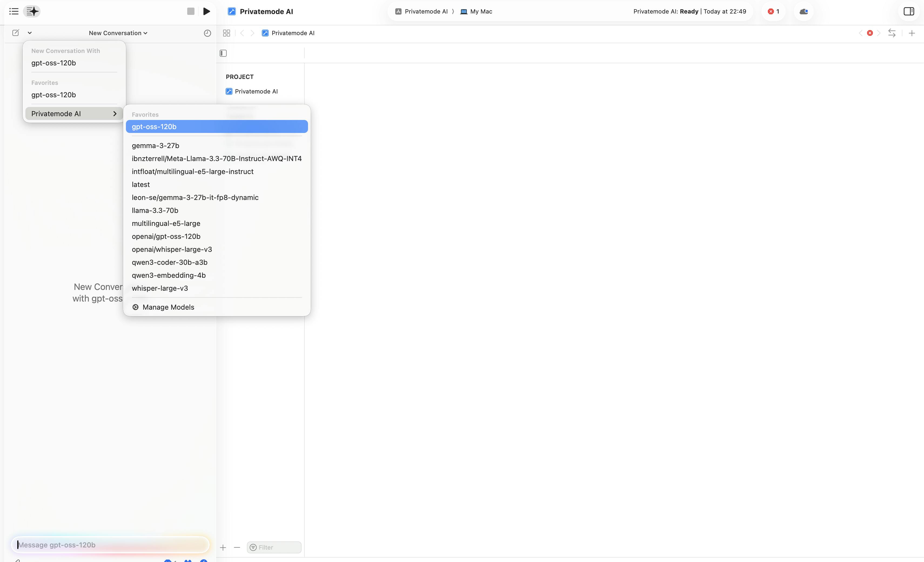Click the Run (play) button
Screen dimensions: 924x562
[206, 11]
